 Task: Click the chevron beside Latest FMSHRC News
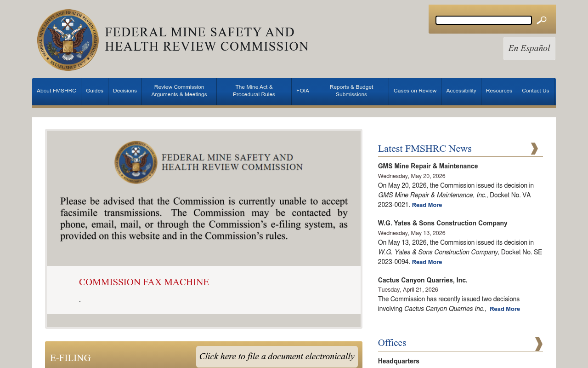click(534, 148)
